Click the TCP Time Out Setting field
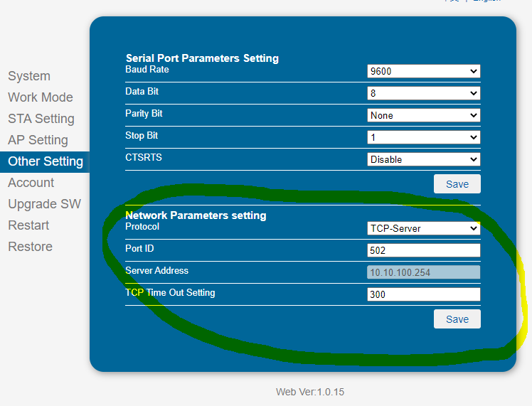Viewport: 532px width, 406px height. (x=423, y=294)
